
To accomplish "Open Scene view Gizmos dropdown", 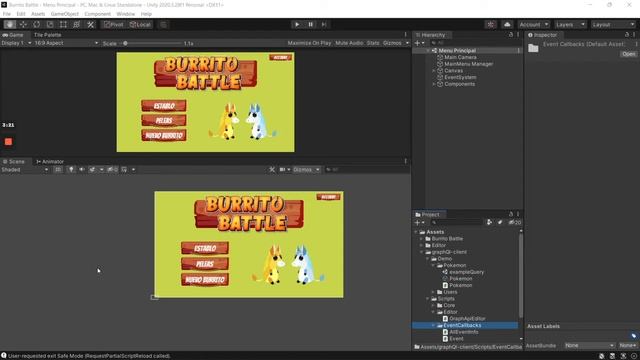I will [307, 169].
